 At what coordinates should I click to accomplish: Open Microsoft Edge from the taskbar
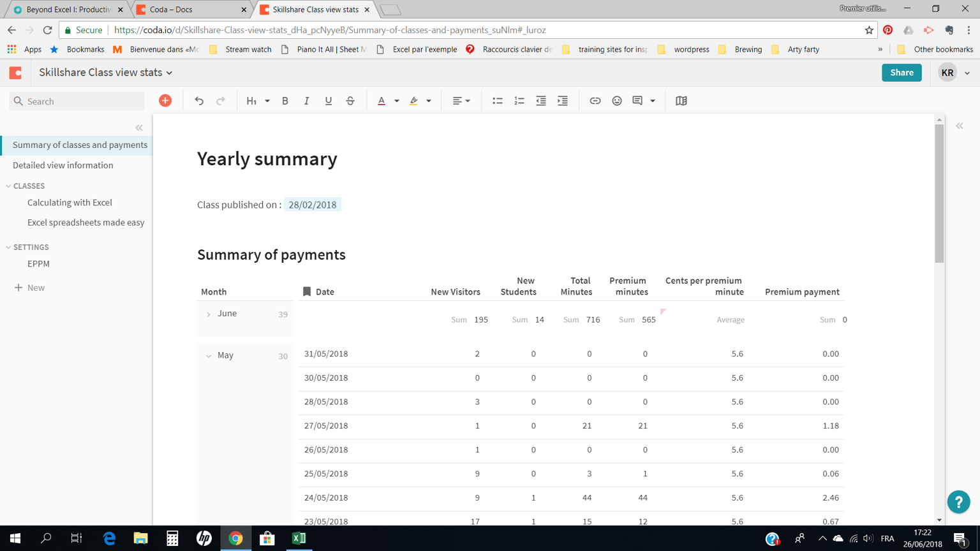click(x=109, y=538)
